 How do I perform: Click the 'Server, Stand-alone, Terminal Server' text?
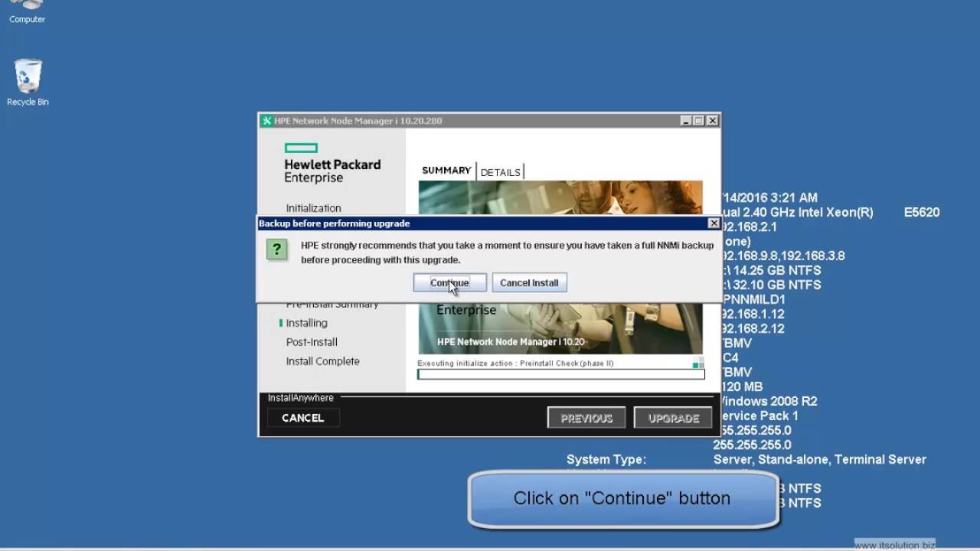coord(820,459)
